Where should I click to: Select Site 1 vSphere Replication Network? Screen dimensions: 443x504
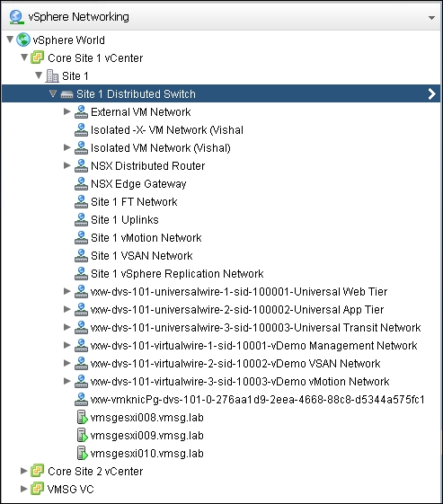177,273
